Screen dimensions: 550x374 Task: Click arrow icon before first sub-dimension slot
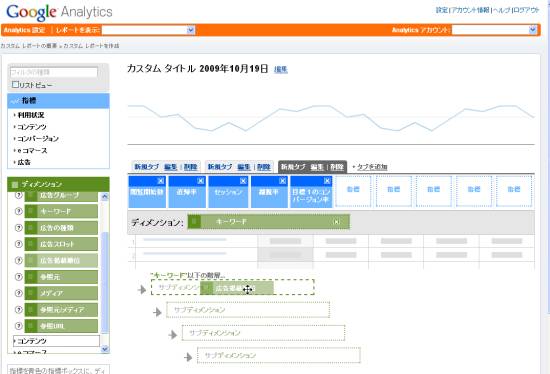click(x=142, y=289)
